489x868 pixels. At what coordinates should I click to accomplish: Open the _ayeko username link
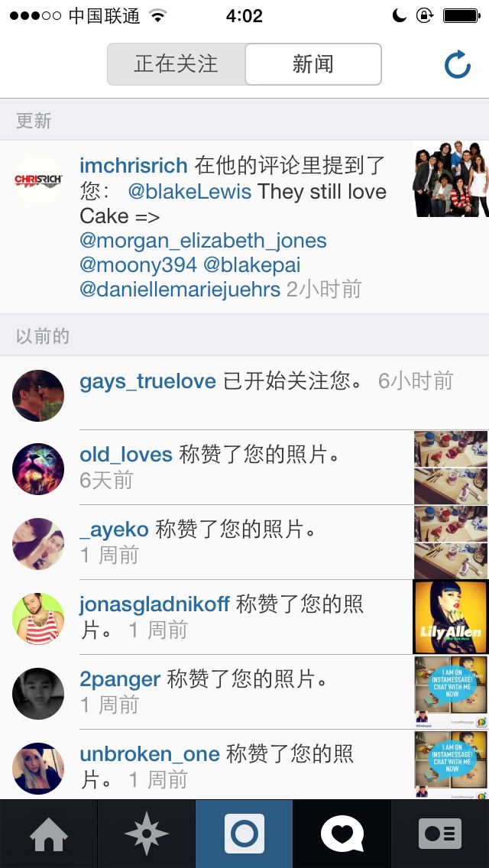[x=114, y=530]
